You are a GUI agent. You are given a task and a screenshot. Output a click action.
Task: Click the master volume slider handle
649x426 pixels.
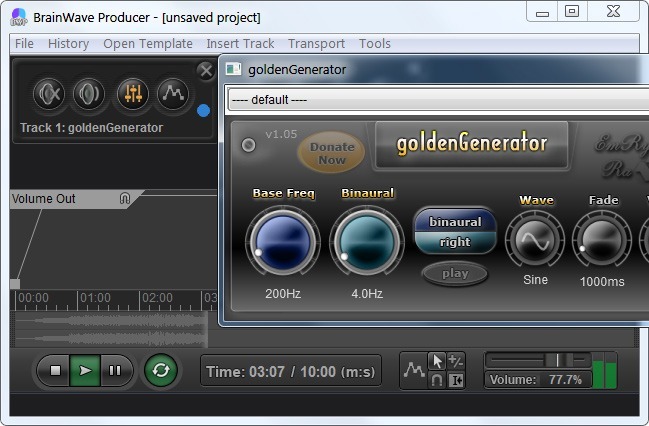558,360
